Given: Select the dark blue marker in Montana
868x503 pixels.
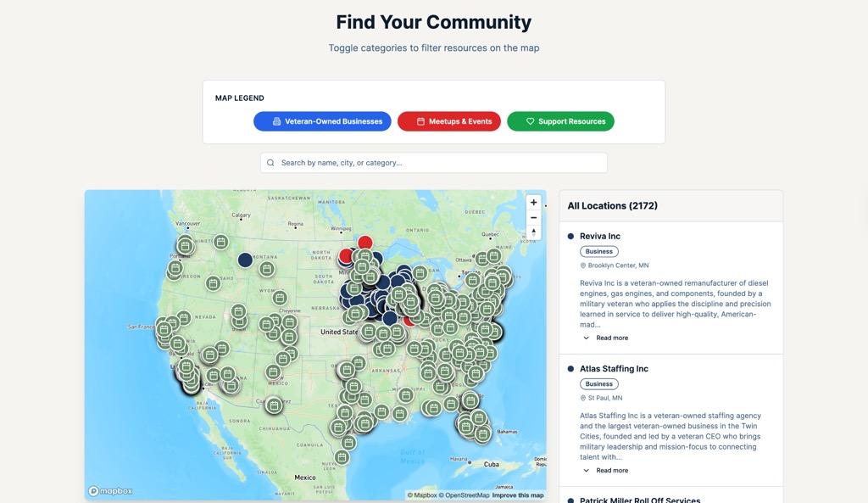Looking at the screenshot, I should 245,260.
